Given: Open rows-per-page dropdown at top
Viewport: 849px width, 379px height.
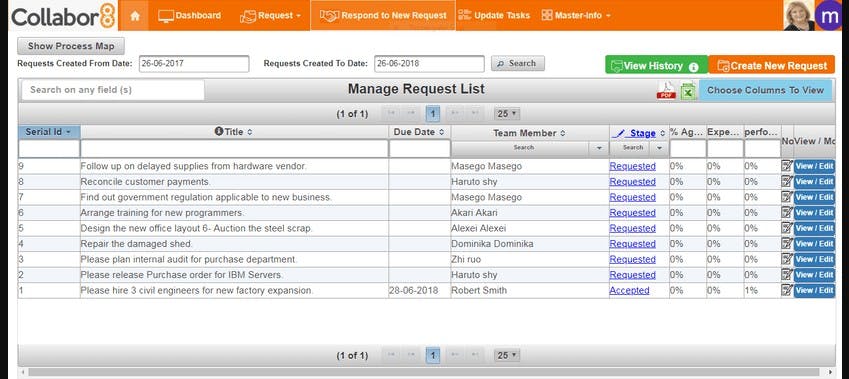Looking at the screenshot, I should [x=507, y=114].
